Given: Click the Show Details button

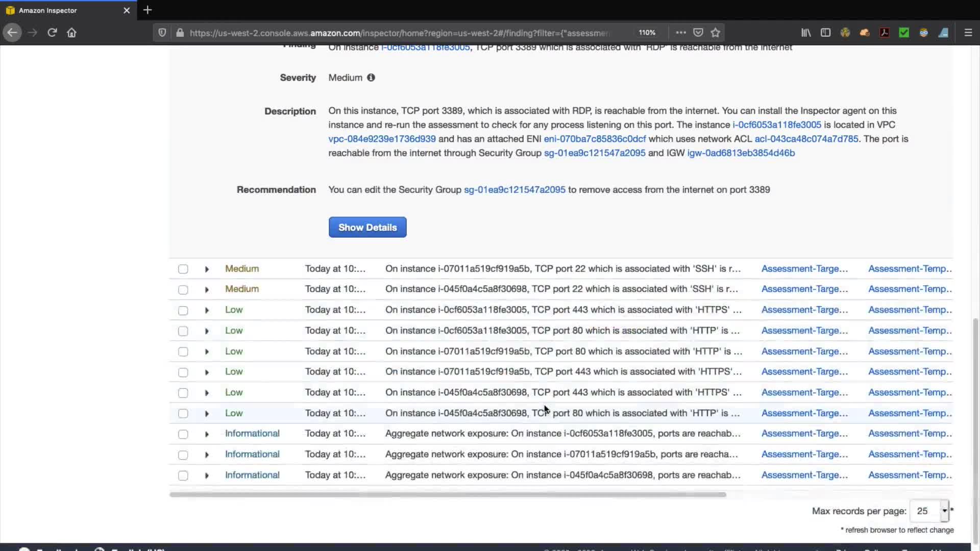Looking at the screenshot, I should (x=367, y=227).
